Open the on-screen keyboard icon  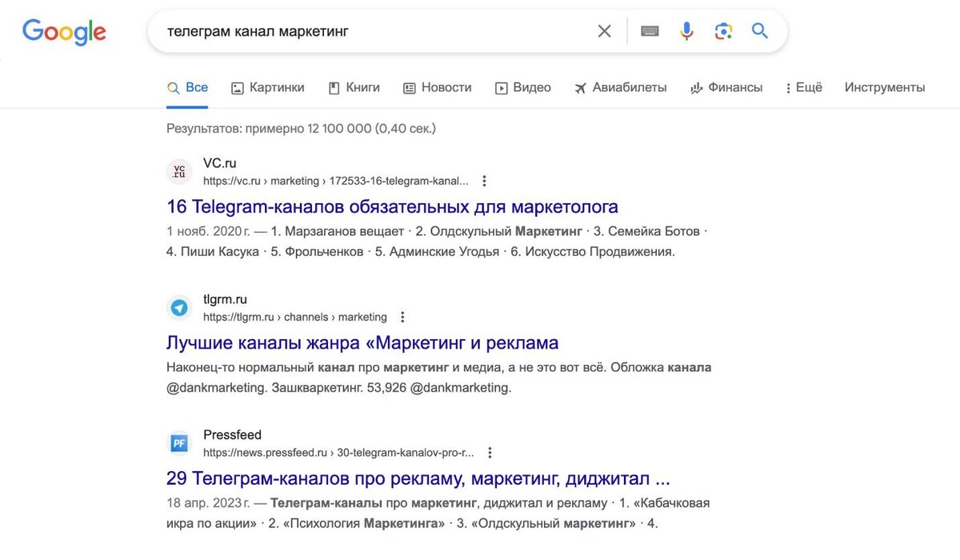[x=650, y=31]
